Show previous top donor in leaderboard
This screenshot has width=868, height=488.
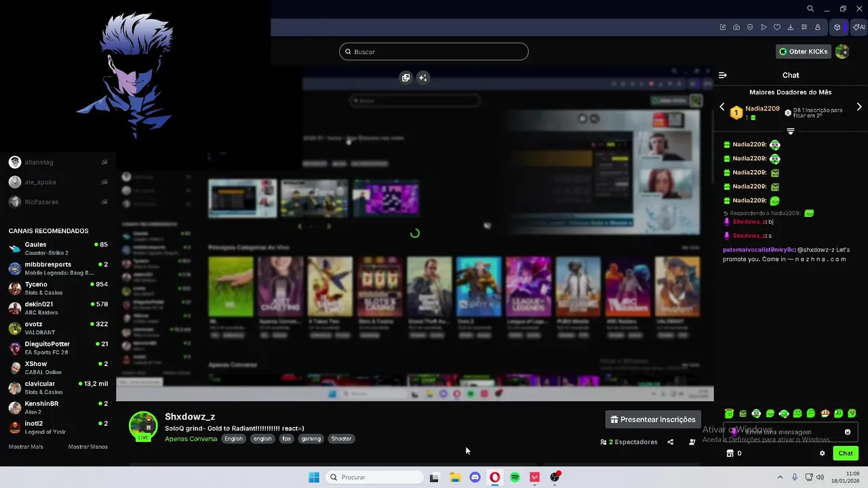coord(722,107)
